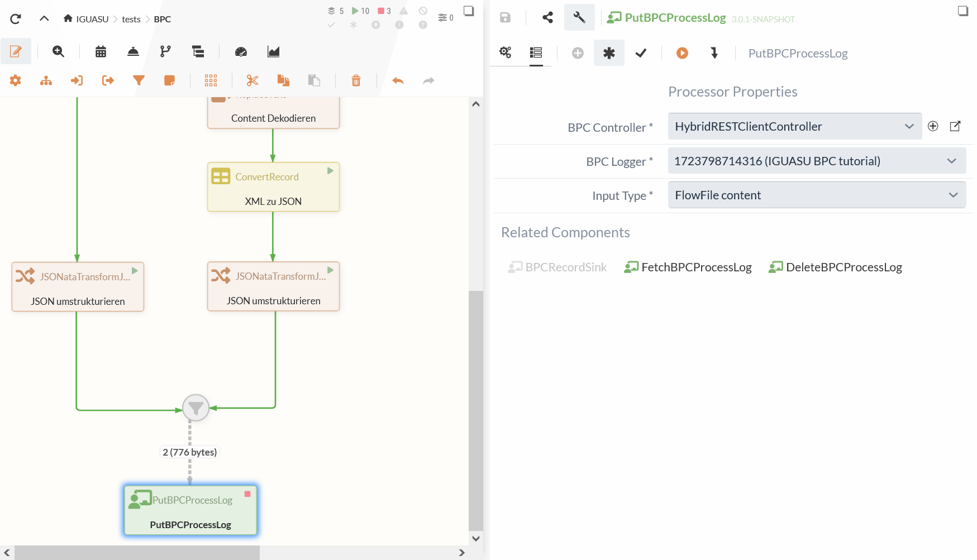
Task: Open the wrench configuration view
Action: (x=579, y=17)
